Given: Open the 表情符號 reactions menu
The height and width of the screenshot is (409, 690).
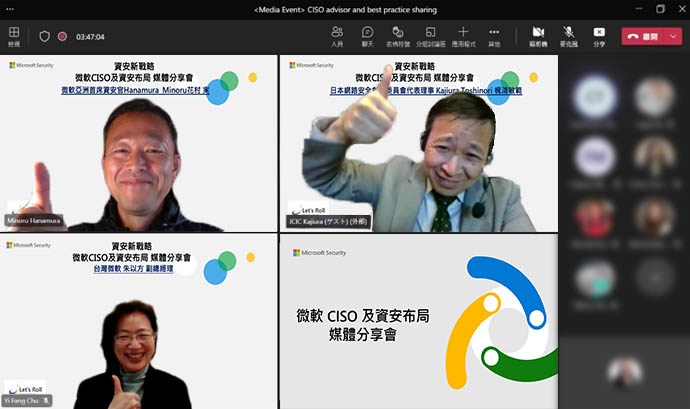Looking at the screenshot, I should click(398, 37).
